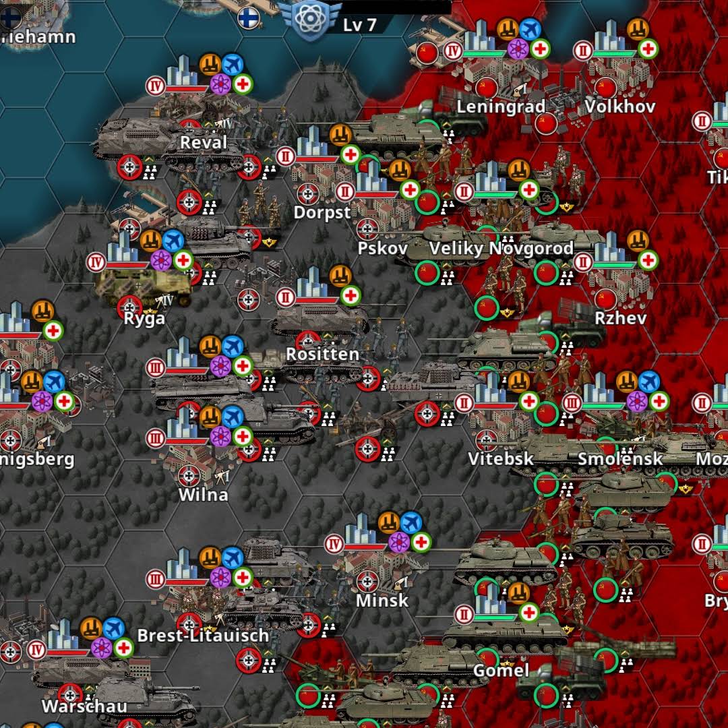Click Rzhev's red cross medical icon
The width and height of the screenshot is (728, 728).
click(648, 260)
